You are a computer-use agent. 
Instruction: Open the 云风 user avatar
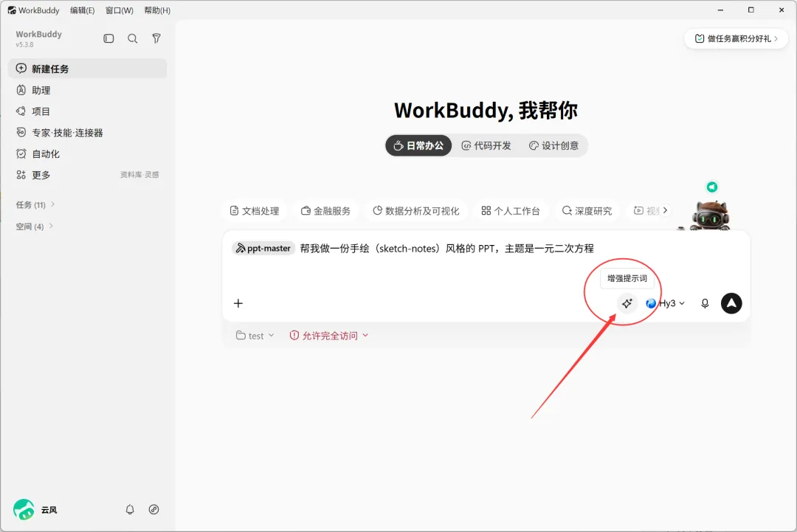click(x=24, y=509)
